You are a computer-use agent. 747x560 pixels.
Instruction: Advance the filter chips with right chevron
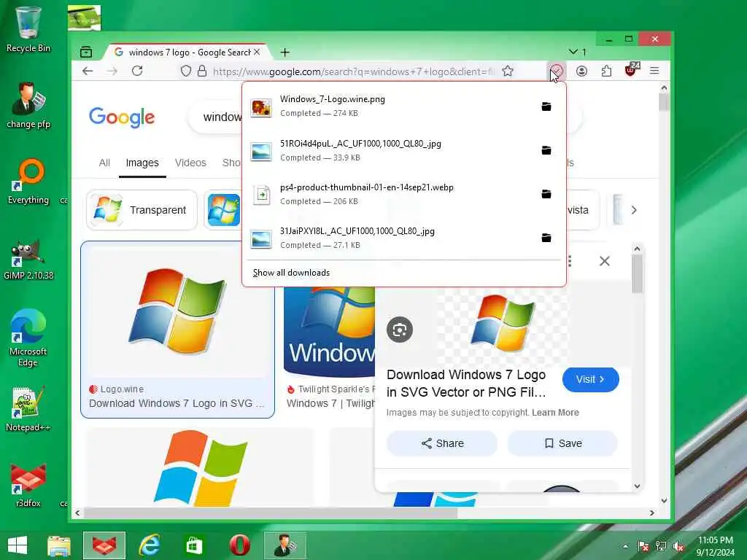tap(634, 210)
